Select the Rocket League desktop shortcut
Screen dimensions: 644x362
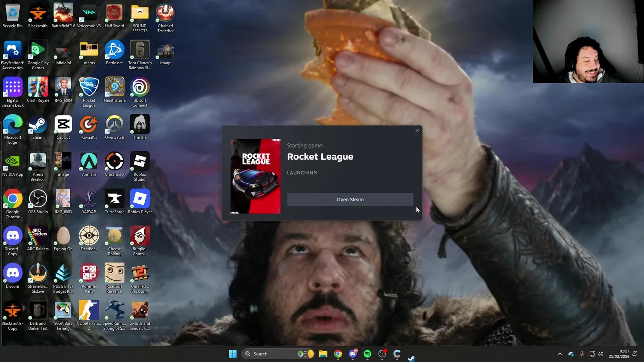89,93
